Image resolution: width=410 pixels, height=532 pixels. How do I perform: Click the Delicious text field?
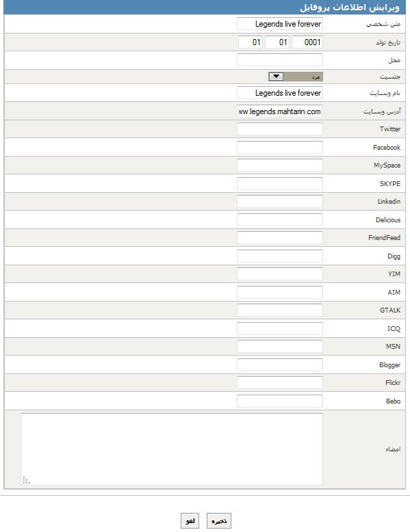coord(280,220)
